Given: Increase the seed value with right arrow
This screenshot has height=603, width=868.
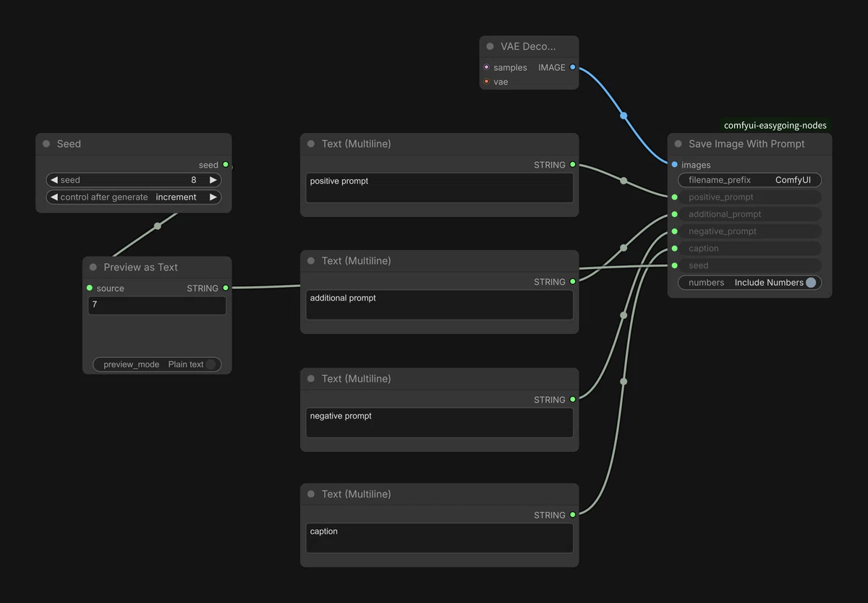Looking at the screenshot, I should click(x=213, y=180).
